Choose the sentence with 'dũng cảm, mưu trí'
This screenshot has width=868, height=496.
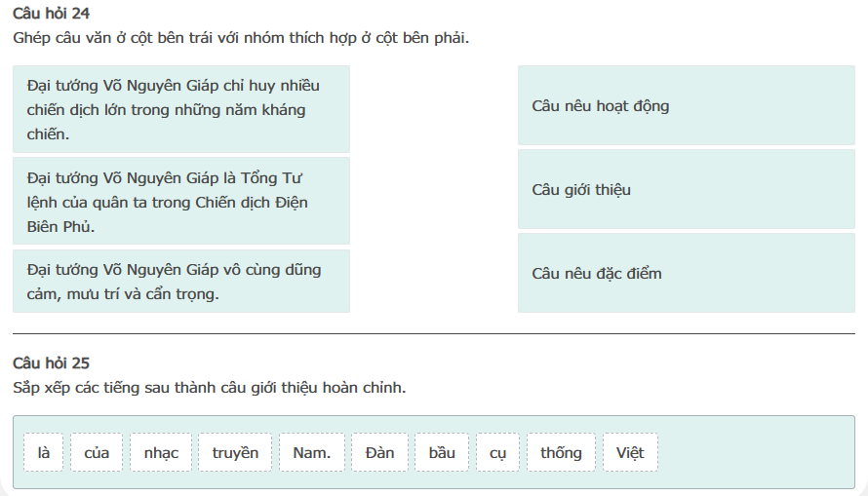tap(181, 281)
